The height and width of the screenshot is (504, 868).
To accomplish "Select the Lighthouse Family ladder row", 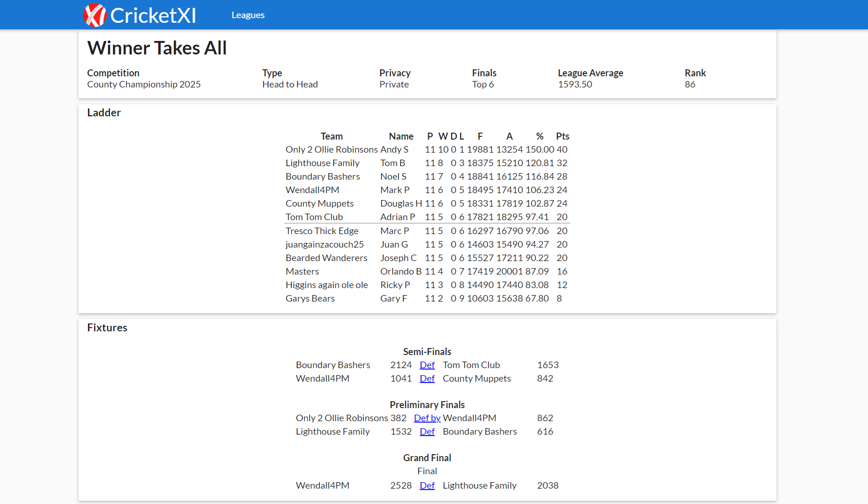I will coord(322,163).
